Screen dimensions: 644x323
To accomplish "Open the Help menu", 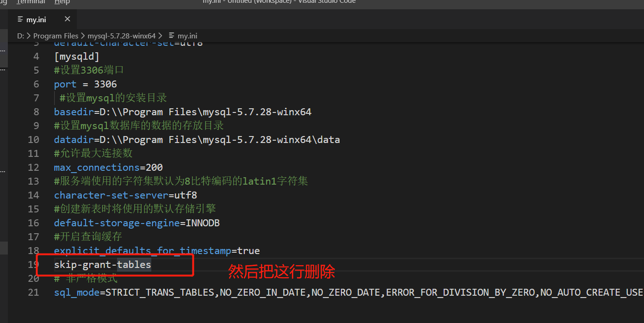I will 62,2.
